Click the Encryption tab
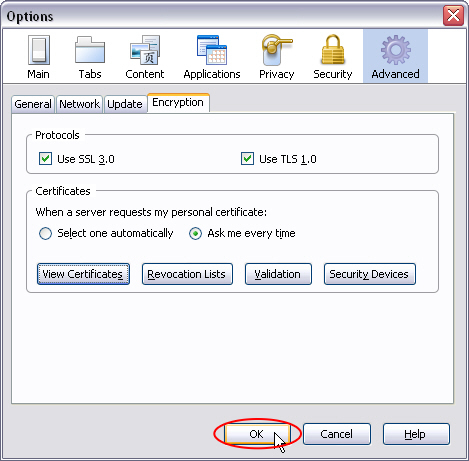This screenshot has height=461, width=469. [x=178, y=103]
